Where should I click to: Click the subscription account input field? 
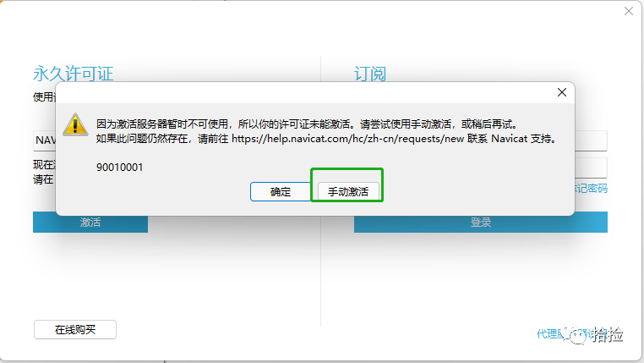pyautogui.click(x=591, y=141)
